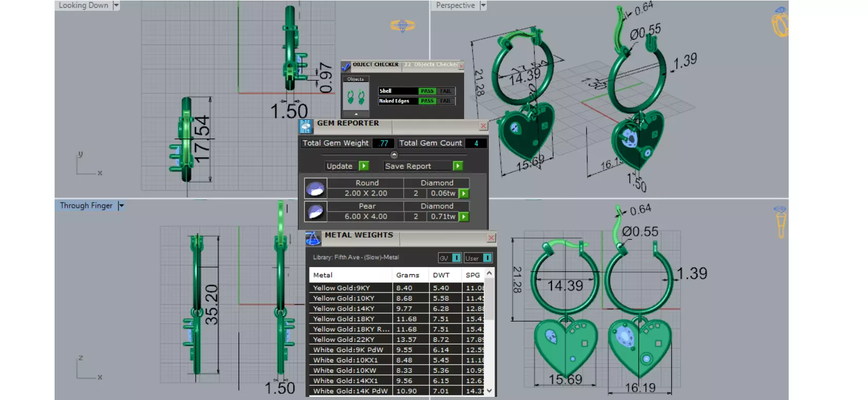868x400 pixels.
Task: Click the Objects earring thumbnail in Object Checker
Action: click(x=356, y=96)
